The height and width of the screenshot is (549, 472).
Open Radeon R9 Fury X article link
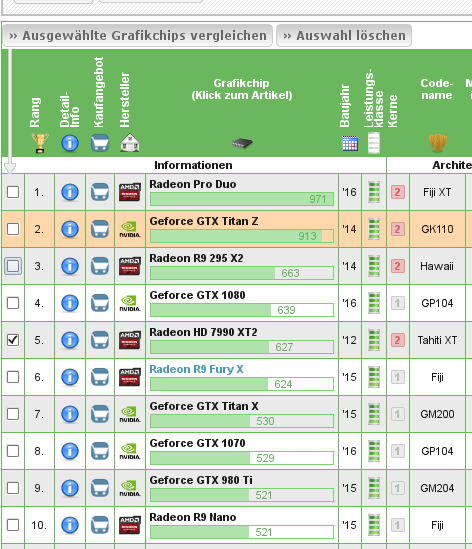click(x=196, y=369)
